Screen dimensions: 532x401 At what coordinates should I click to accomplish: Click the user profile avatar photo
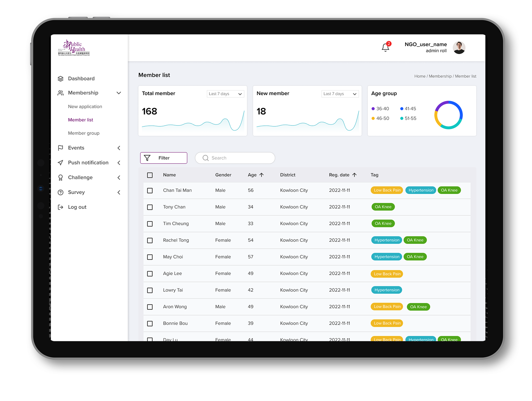(459, 48)
